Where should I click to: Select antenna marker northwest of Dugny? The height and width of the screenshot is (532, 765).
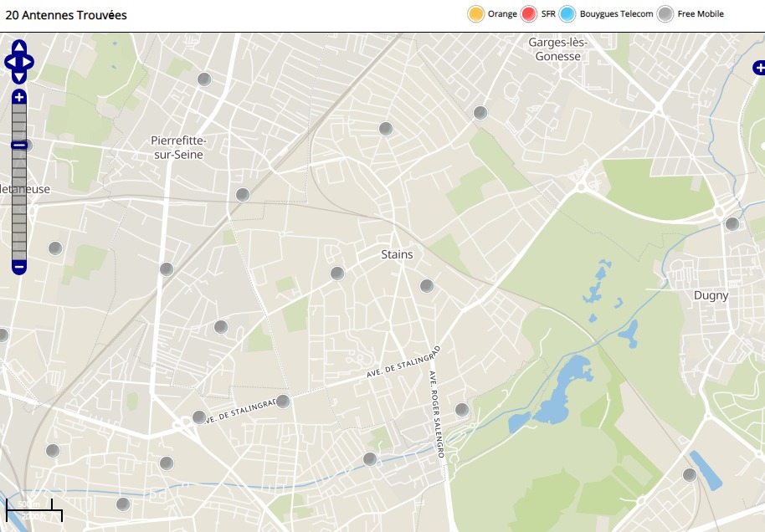click(x=732, y=223)
